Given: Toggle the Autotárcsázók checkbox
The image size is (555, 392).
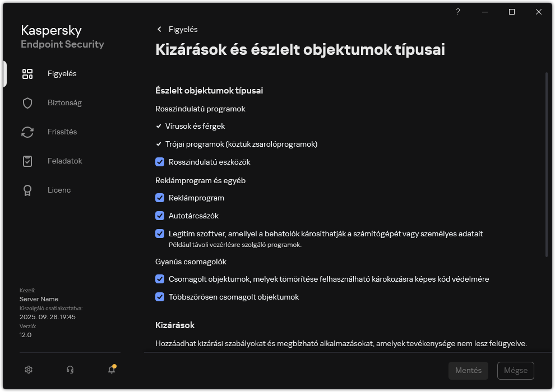Looking at the screenshot, I should tap(160, 216).
